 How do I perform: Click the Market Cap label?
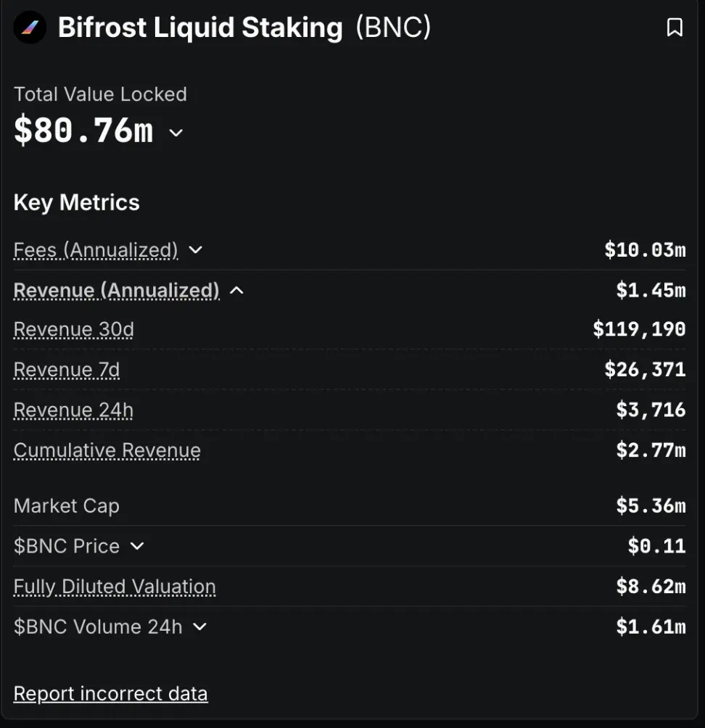[x=67, y=505]
